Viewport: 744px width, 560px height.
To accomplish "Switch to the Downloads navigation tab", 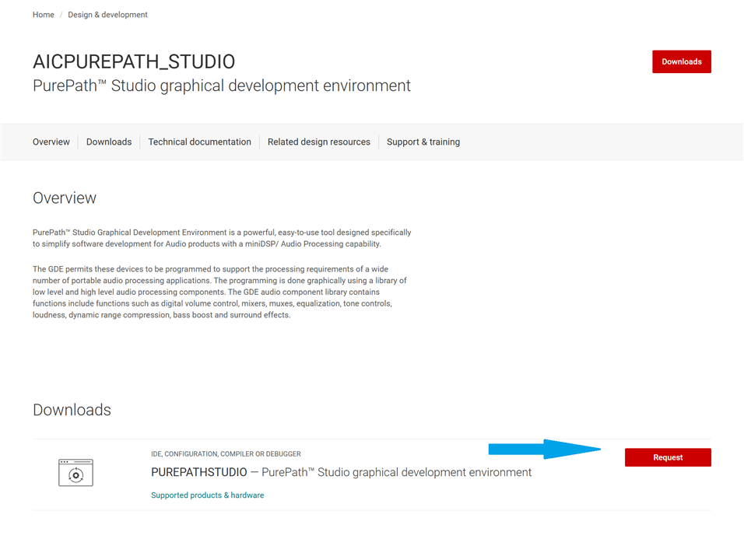I will coord(109,142).
